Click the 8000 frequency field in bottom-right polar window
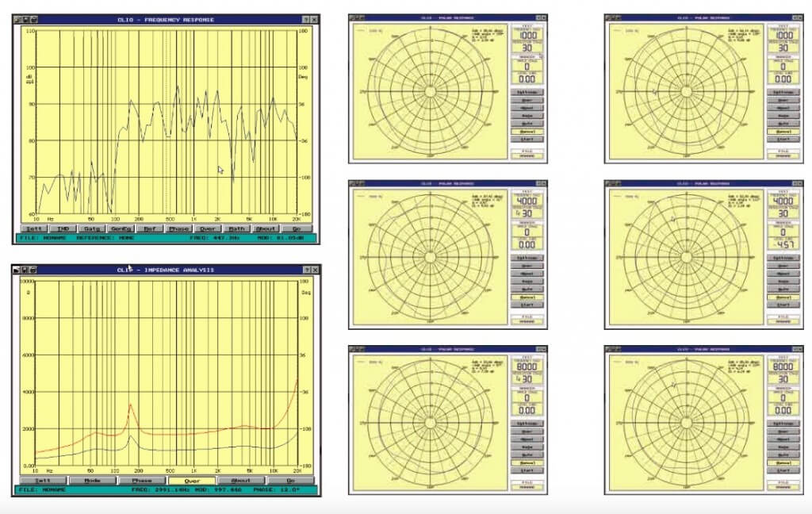The width and height of the screenshot is (812, 514). 783,369
